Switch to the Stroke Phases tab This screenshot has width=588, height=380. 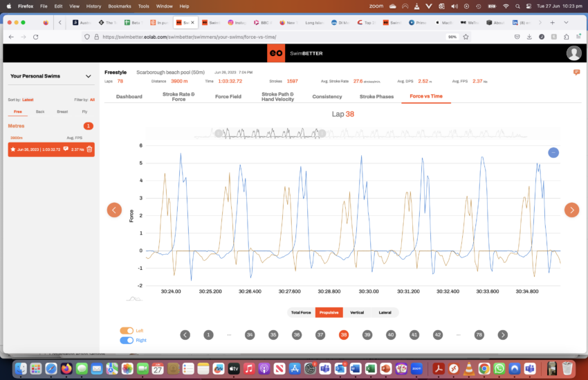pyautogui.click(x=376, y=97)
